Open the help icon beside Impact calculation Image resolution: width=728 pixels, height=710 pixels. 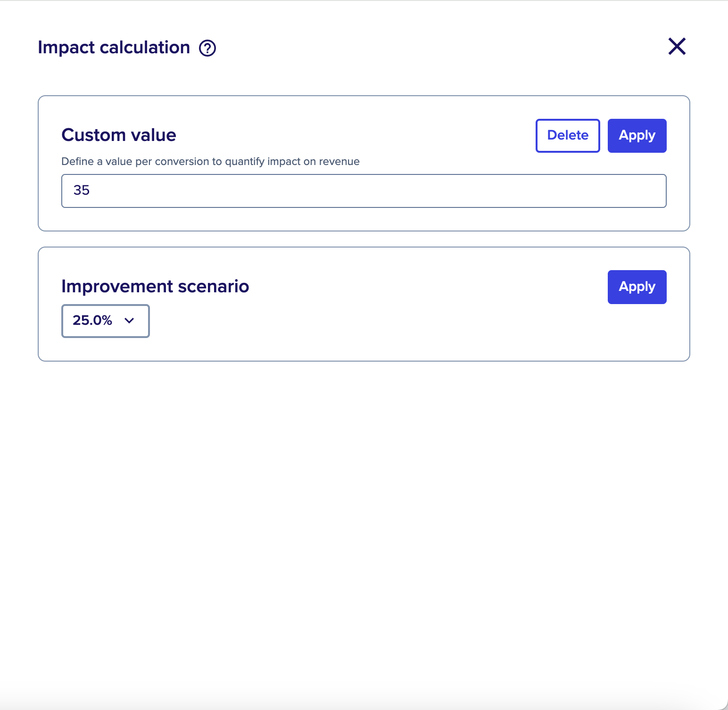207,48
